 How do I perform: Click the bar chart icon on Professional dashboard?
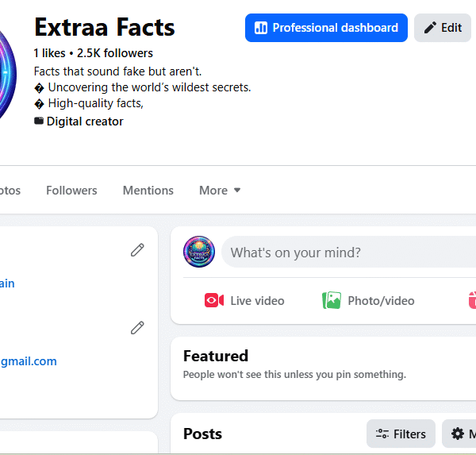pyautogui.click(x=261, y=28)
